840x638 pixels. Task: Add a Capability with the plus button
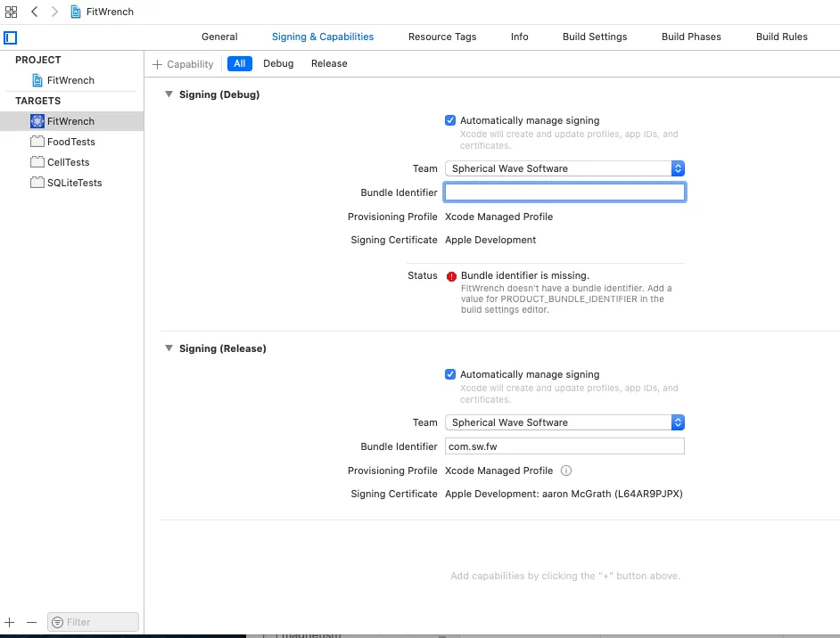tap(183, 64)
